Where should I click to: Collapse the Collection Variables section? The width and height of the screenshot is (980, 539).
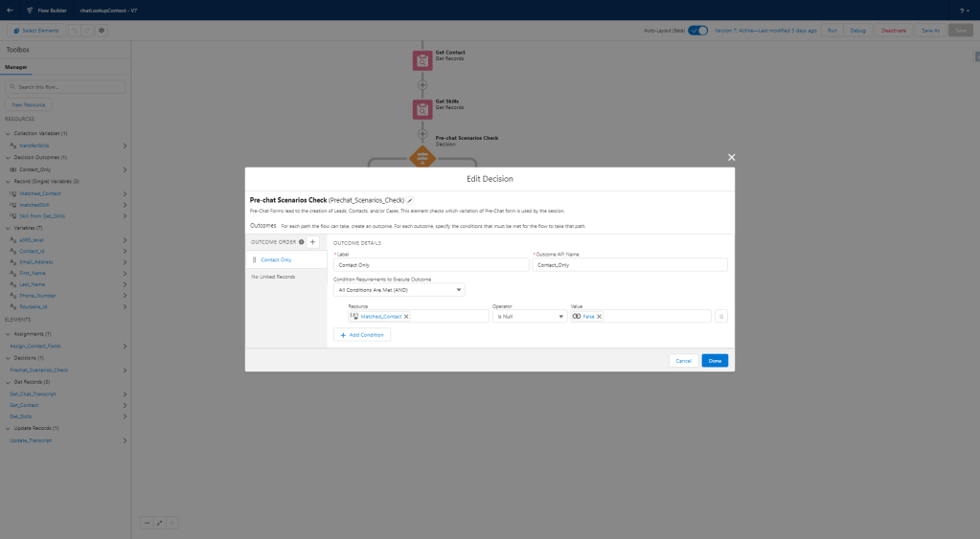(8, 133)
